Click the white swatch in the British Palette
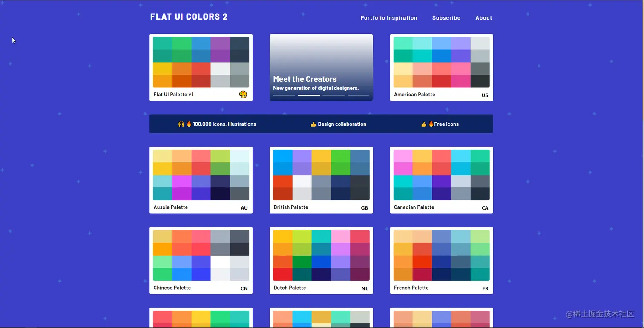The width and height of the screenshot is (644, 328). [x=302, y=181]
